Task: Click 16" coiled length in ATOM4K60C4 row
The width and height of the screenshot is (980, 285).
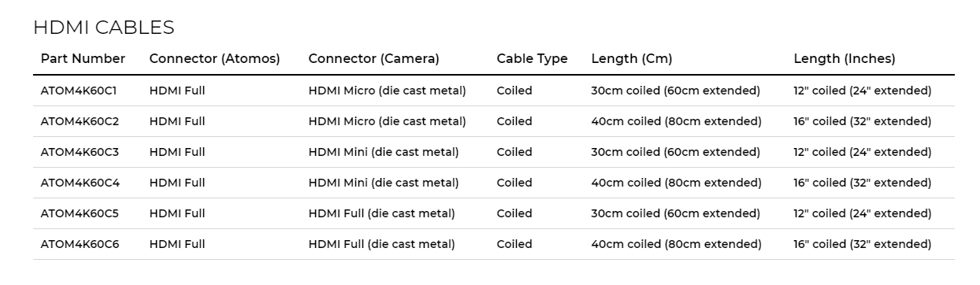Action: point(863,183)
